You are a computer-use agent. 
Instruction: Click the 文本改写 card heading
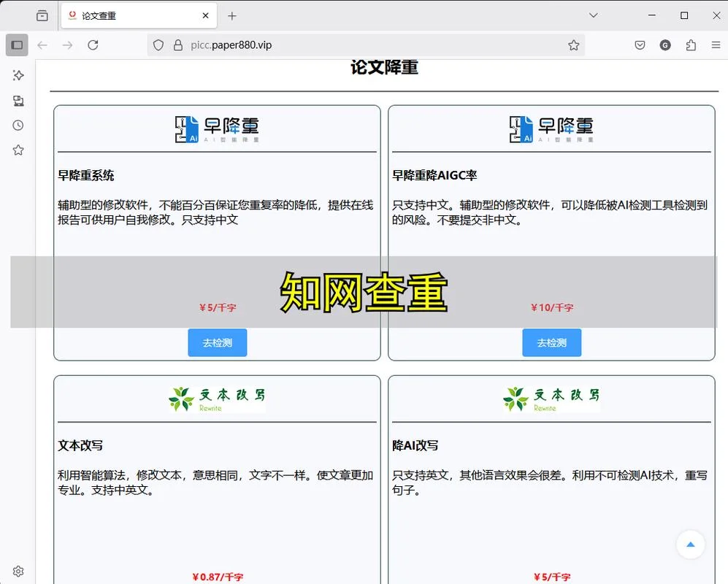(x=80, y=445)
